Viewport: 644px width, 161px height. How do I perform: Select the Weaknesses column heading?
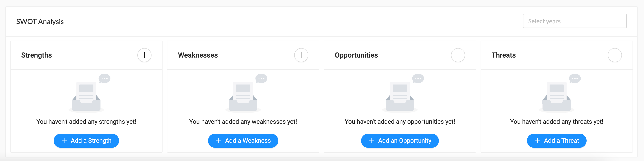[198, 55]
